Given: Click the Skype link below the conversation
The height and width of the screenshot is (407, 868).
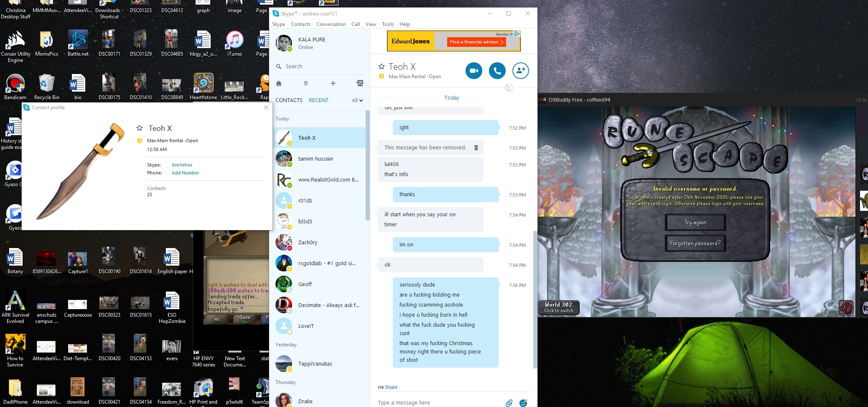Looking at the screenshot, I should pyautogui.click(x=391, y=387).
